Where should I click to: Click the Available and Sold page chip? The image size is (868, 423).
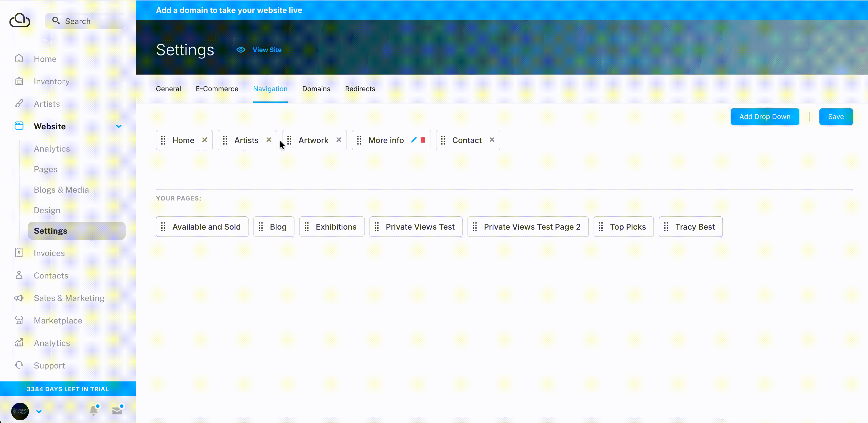(x=202, y=227)
